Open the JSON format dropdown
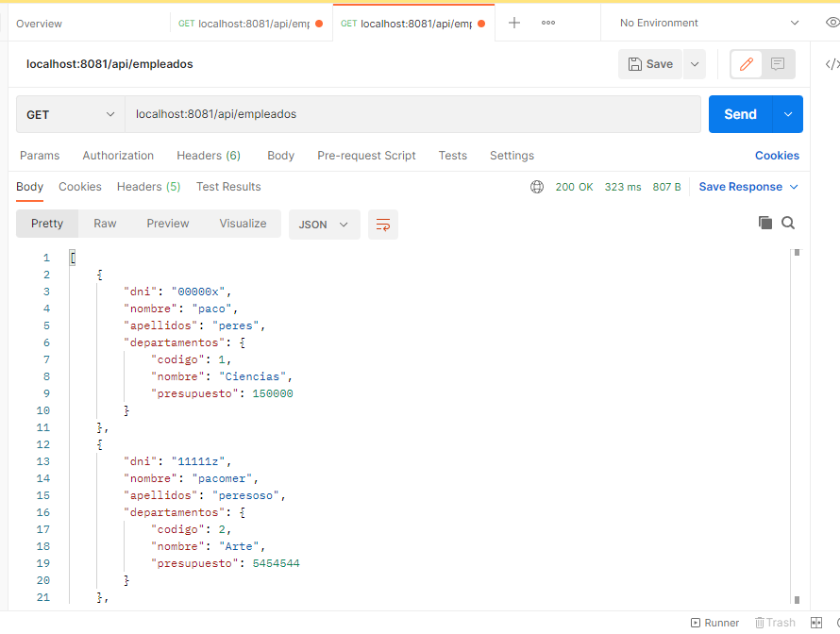Image resolution: width=840 pixels, height=634 pixels. click(324, 225)
